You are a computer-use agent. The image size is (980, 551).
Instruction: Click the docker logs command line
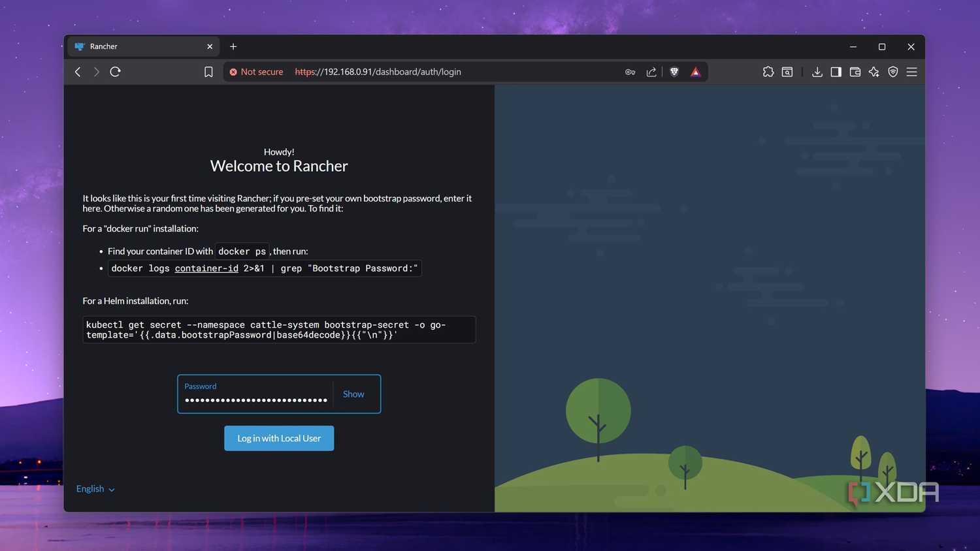265,268
